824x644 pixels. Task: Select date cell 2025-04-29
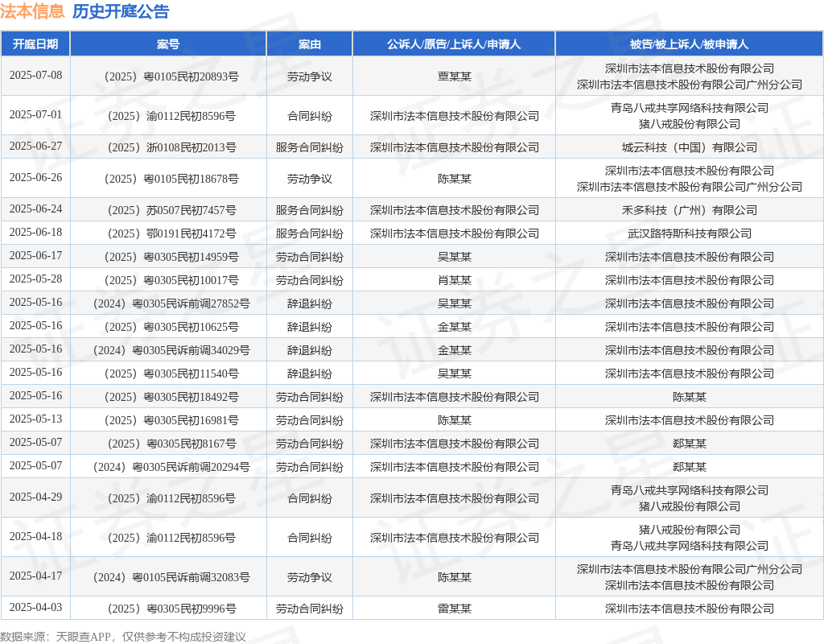click(x=35, y=497)
